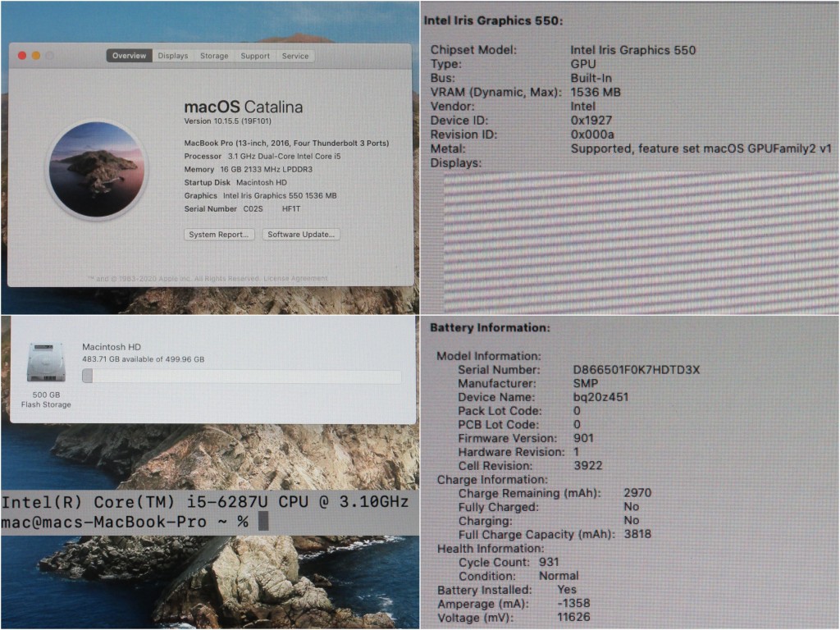Open the Displays tab
Viewport: 840px width, 630px height.
coord(173,56)
